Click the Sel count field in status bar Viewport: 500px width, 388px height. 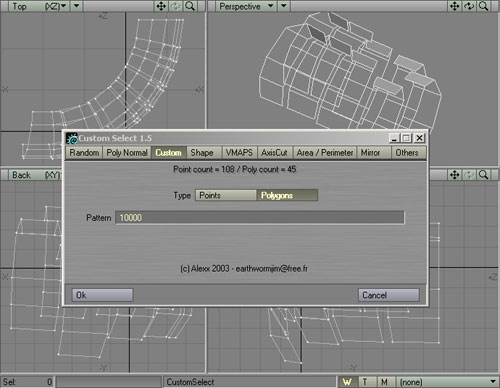27,382
